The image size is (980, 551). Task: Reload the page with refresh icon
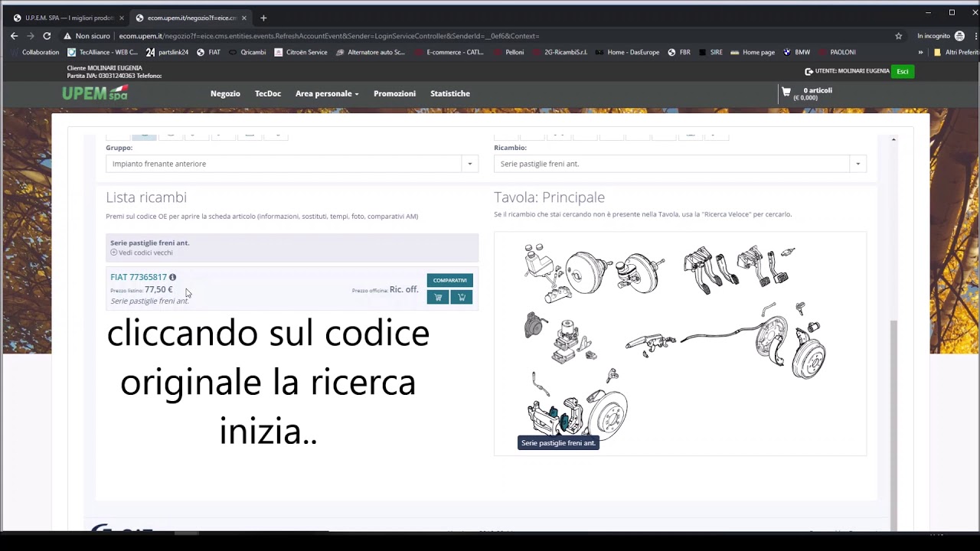pyautogui.click(x=47, y=36)
